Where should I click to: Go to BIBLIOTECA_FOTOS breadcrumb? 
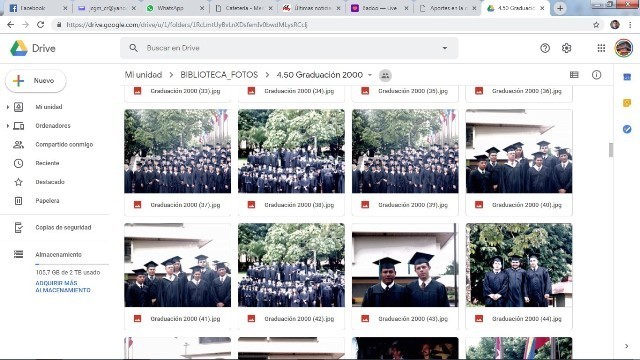pos(219,75)
